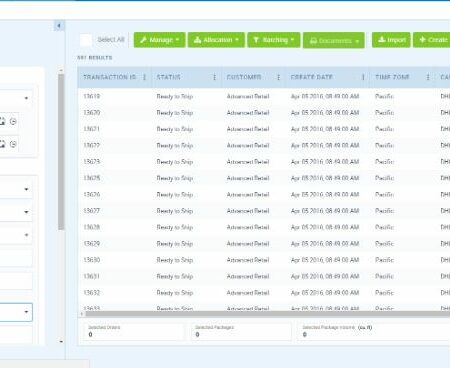Image resolution: width=450 pixels, height=368 pixels.
Task: Click down arrow of filter panel scrollbar
Action: click(x=61, y=341)
